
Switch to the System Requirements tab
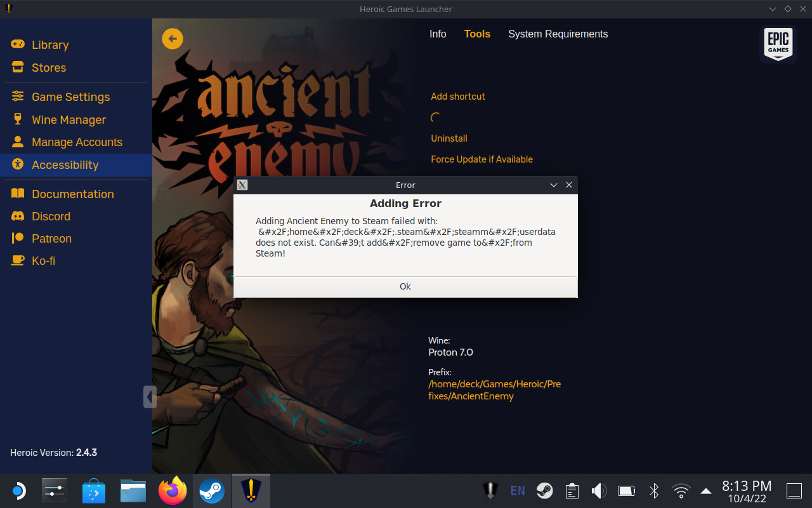[558, 34]
